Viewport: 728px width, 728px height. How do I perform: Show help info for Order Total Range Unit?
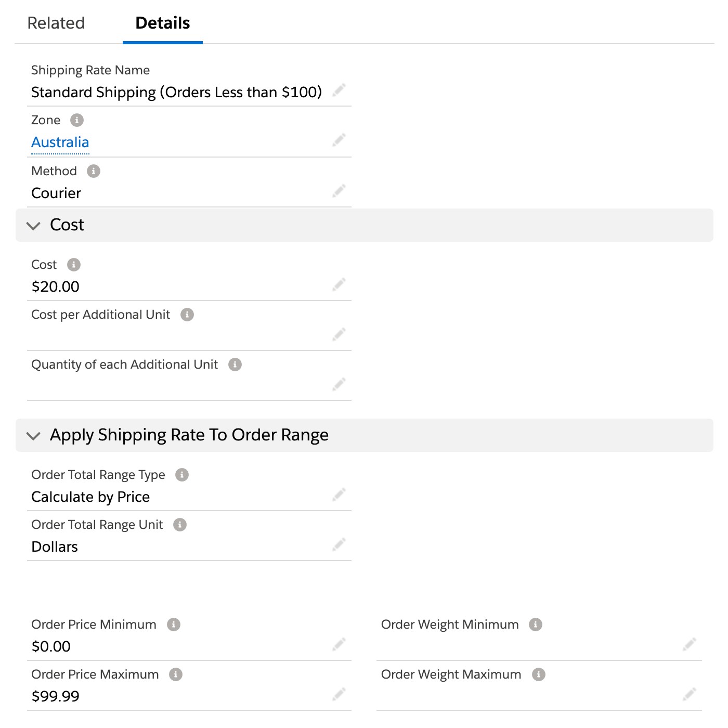tap(180, 525)
